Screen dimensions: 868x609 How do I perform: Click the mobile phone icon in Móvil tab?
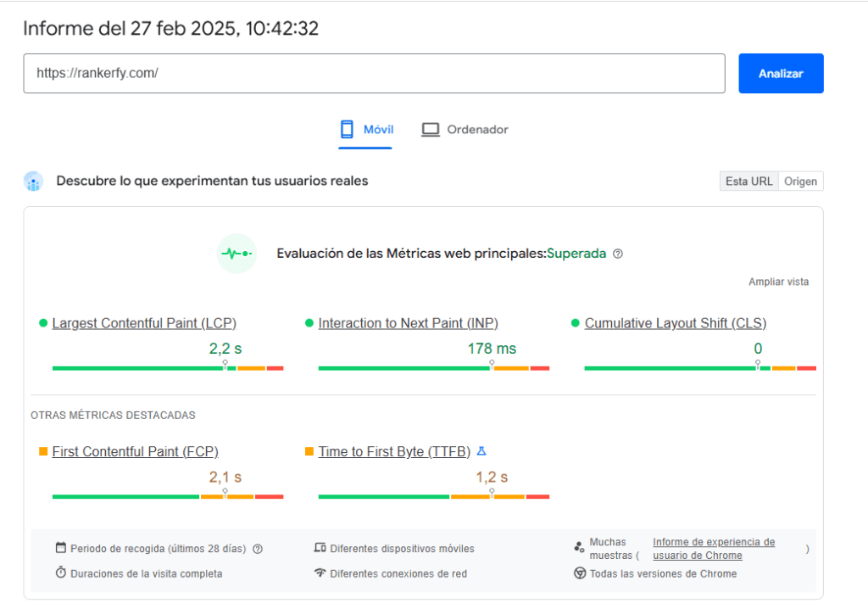click(x=347, y=130)
